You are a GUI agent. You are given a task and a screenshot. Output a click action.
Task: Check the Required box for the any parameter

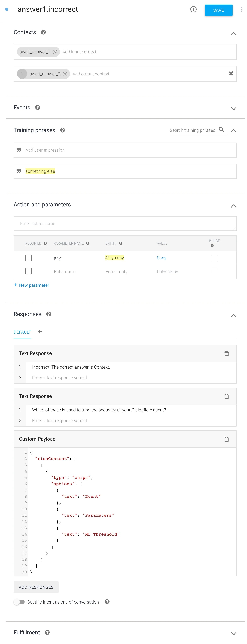pos(29,258)
